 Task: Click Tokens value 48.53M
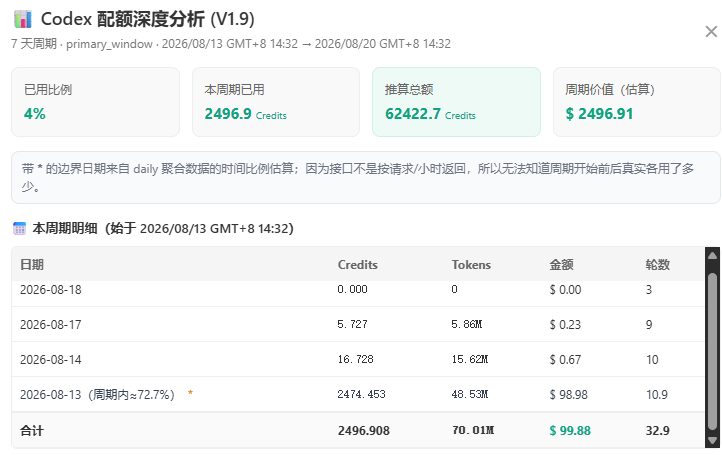pos(469,394)
